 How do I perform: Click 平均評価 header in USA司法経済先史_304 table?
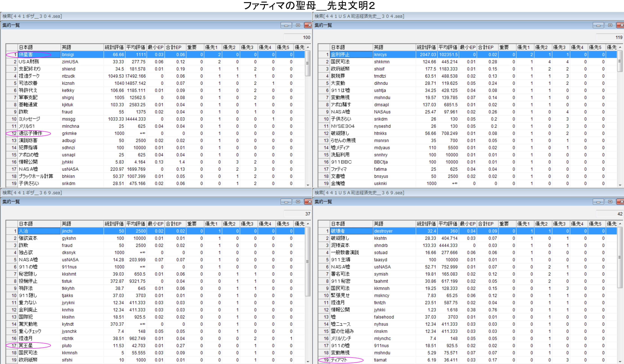448,47
